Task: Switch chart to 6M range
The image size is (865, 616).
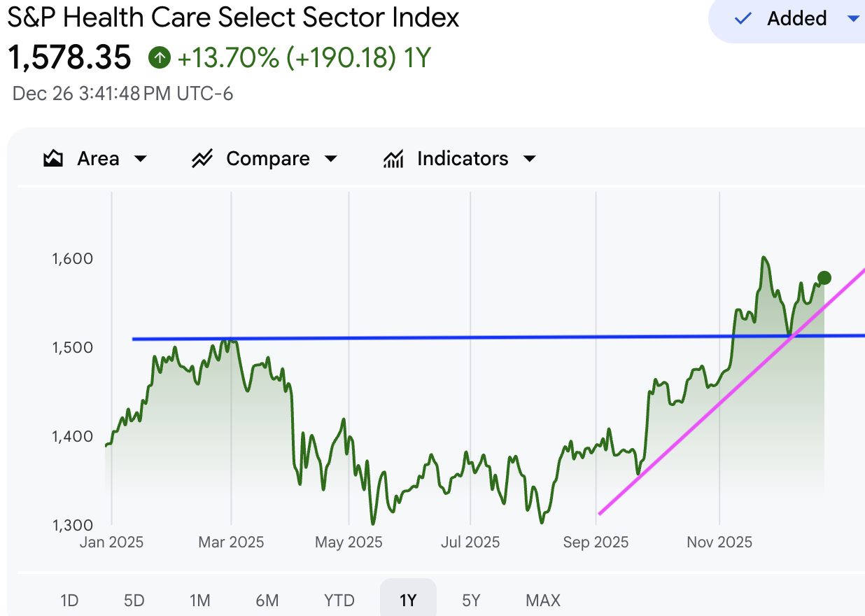Action: 267,600
